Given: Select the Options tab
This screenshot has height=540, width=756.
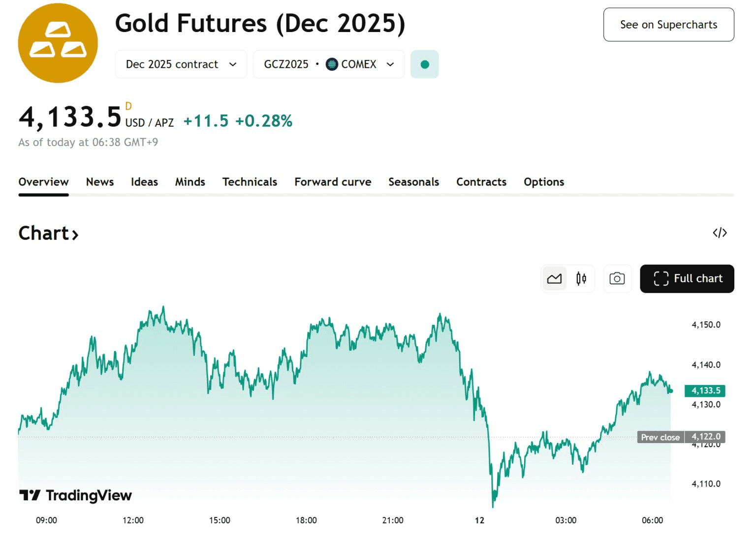Looking at the screenshot, I should 544,182.
